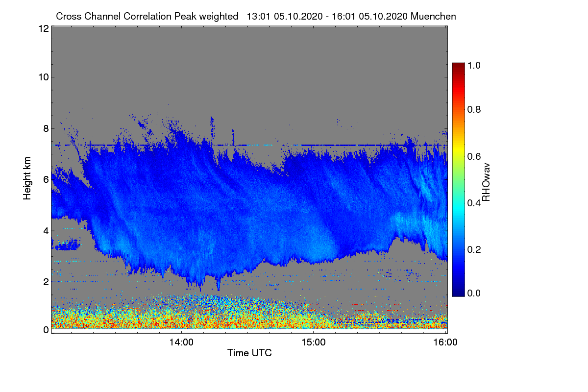Image resolution: width=588 pixels, height=392 pixels.
Task: Click the height tick label '2'
Action: point(46,281)
